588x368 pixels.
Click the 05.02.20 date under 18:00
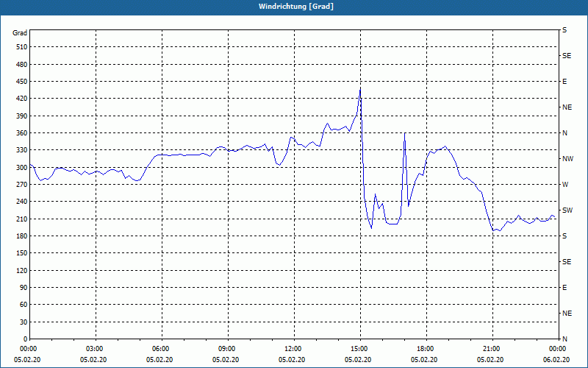pyautogui.click(x=424, y=359)
